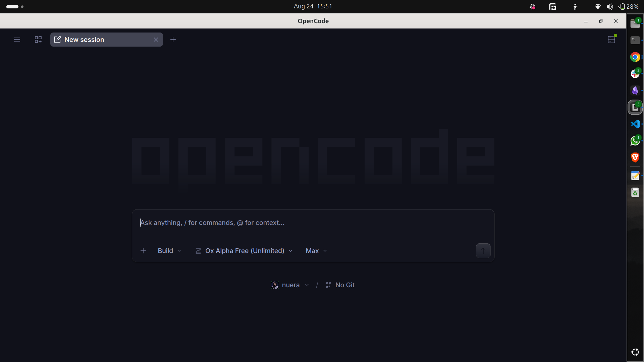Open Activities overview pill in top bar
Image resolution: width=644 pixels, height=362 pixels.
point(15,6)
